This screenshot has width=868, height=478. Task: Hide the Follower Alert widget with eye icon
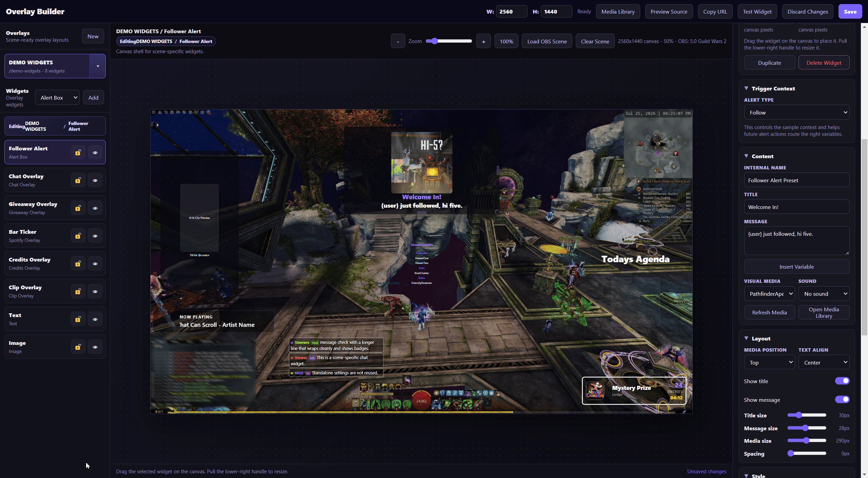95,152
